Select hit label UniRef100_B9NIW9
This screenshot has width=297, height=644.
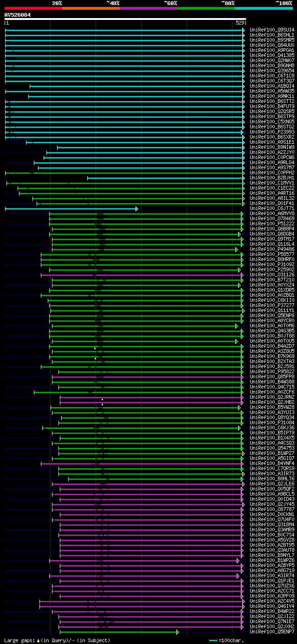[272, 147]
